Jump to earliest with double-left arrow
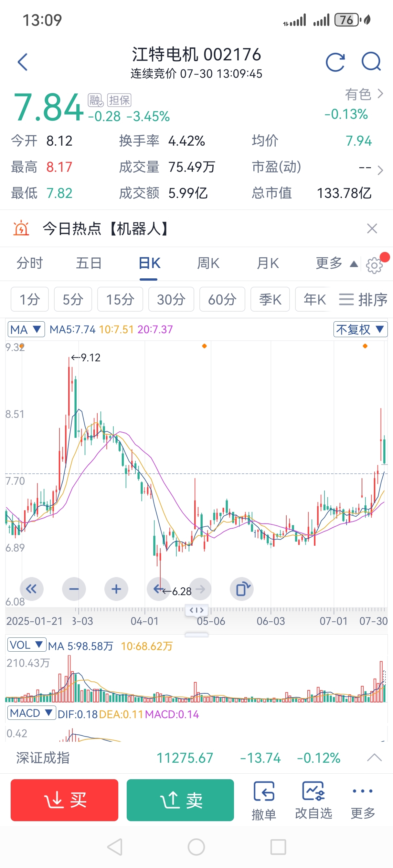Screen dimensions: 393x868 pyautogui.click(x=32, y=589)
